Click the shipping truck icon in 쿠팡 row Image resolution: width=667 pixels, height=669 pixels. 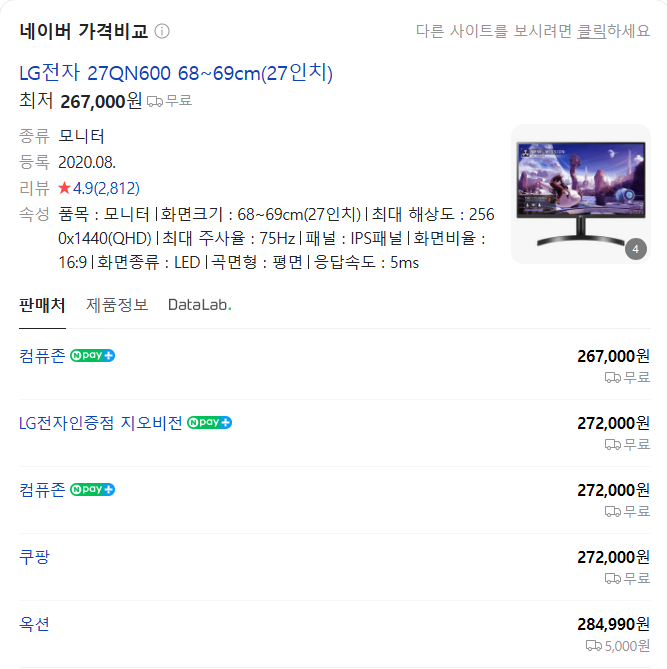point(613,579)
